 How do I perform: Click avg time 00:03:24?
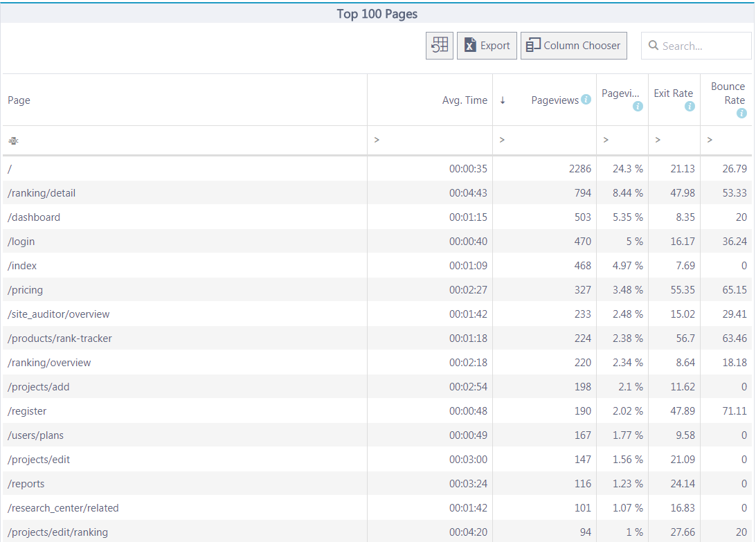pos(468,484)
